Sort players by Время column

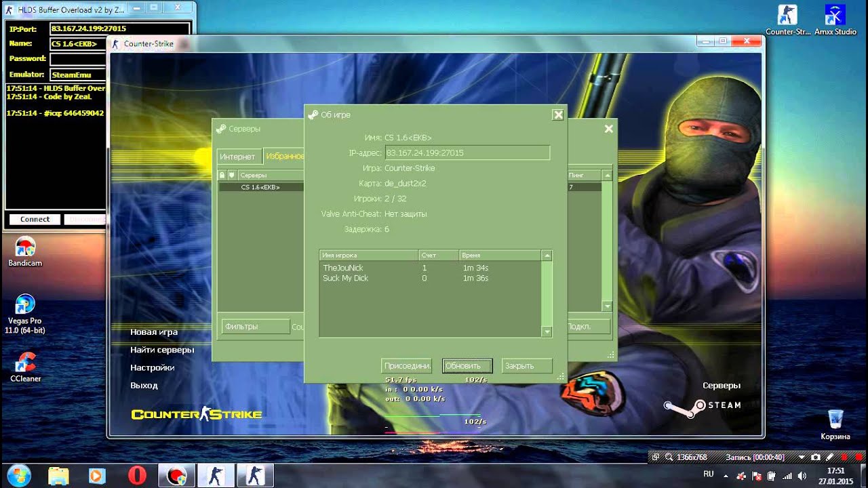(499, 256)
